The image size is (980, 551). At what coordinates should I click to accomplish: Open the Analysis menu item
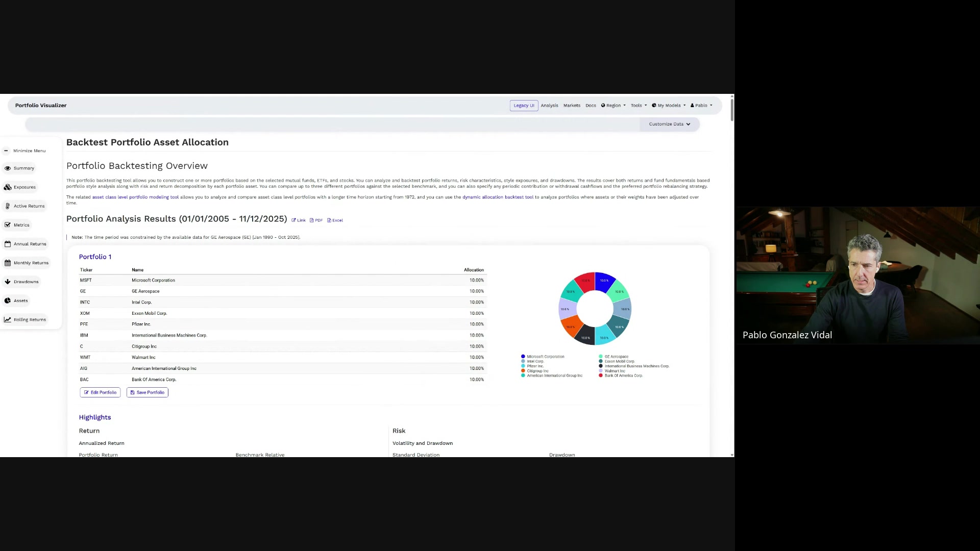549,106
